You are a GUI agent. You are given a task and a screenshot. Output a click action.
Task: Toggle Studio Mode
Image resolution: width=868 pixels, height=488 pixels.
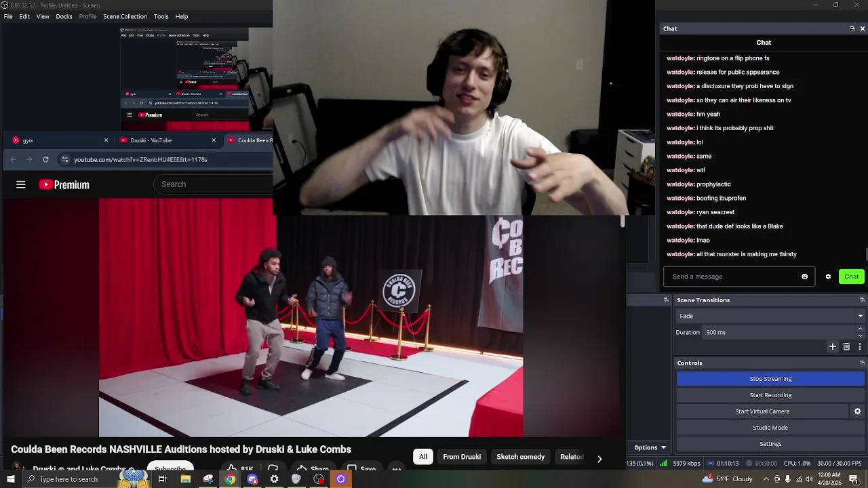770,428
